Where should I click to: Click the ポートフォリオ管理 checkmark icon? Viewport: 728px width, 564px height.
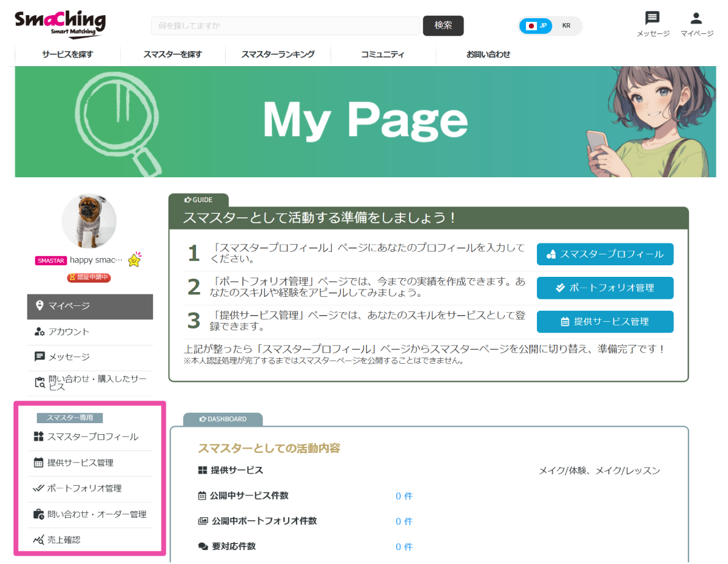tap(39, 489)
